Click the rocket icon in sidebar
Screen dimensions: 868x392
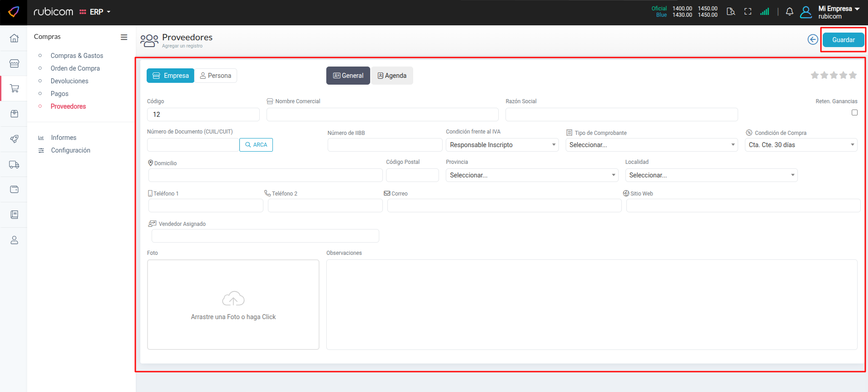point(14,139)
